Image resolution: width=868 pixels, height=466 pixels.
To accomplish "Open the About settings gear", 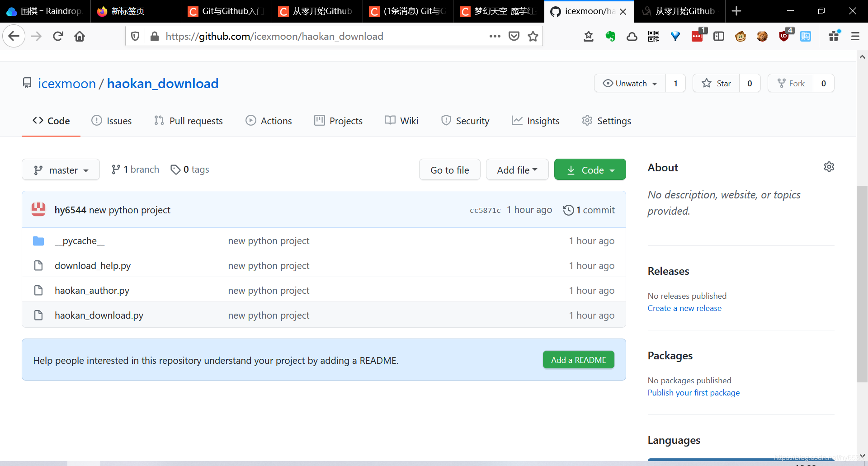I will pos(829,167).
